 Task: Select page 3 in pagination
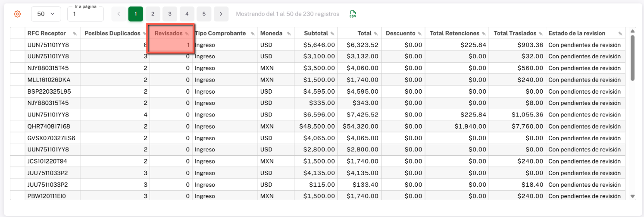pos(170,14)
